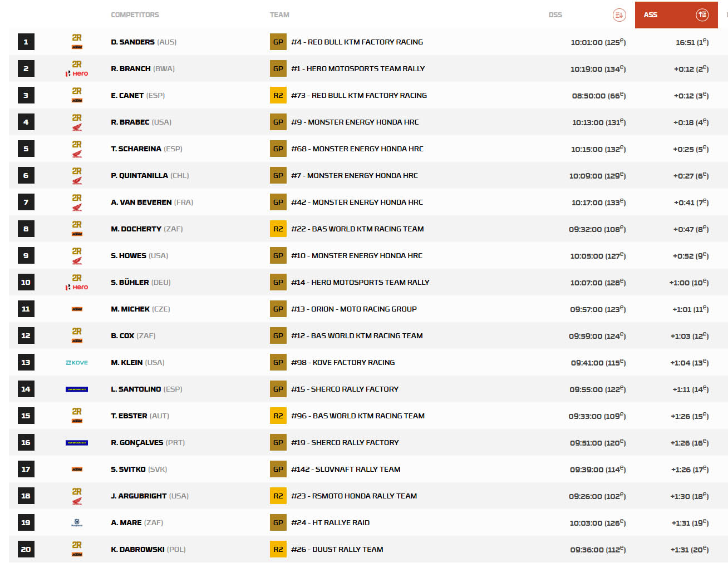The image size is (728, 563).
Task: Click the position 20 rank badge
Action: click(x=26, y=549)
